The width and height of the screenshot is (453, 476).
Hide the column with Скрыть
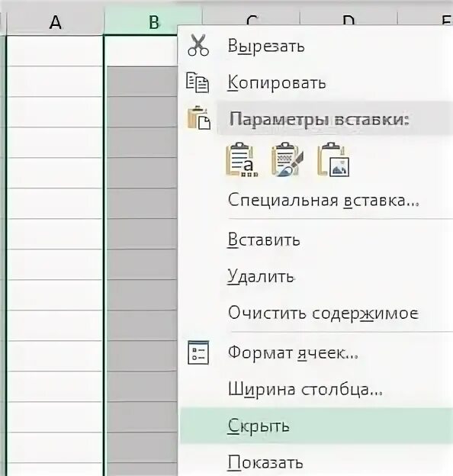(316, 426)
